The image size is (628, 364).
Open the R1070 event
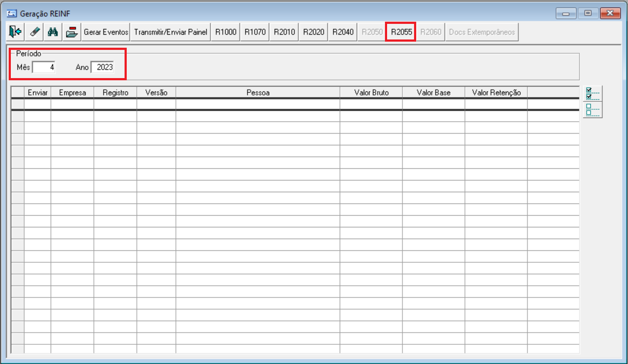coord(255,32)
